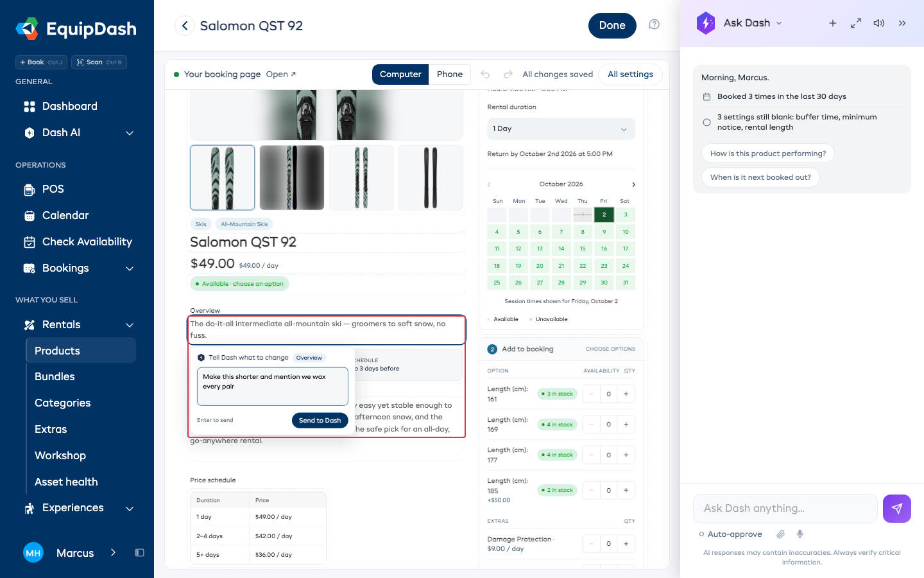Screen dimensions: 924x578
Task: Expand the Experiences menu
Action: click(130, 509)
